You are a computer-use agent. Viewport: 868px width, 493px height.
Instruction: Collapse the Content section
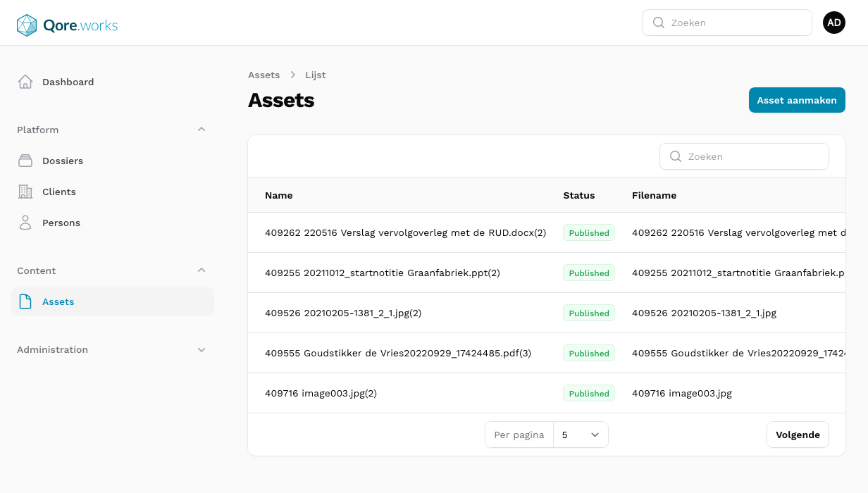pyautogui.click(x=201, y=270)
